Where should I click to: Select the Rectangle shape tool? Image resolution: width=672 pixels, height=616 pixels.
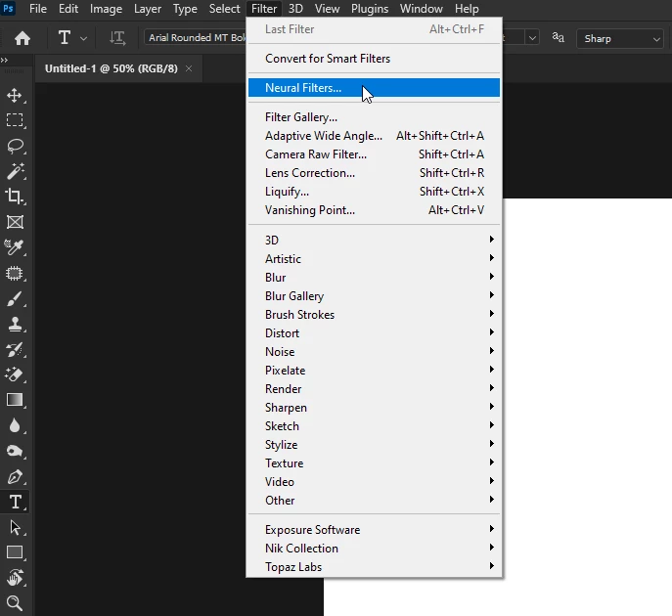(15, 552)
